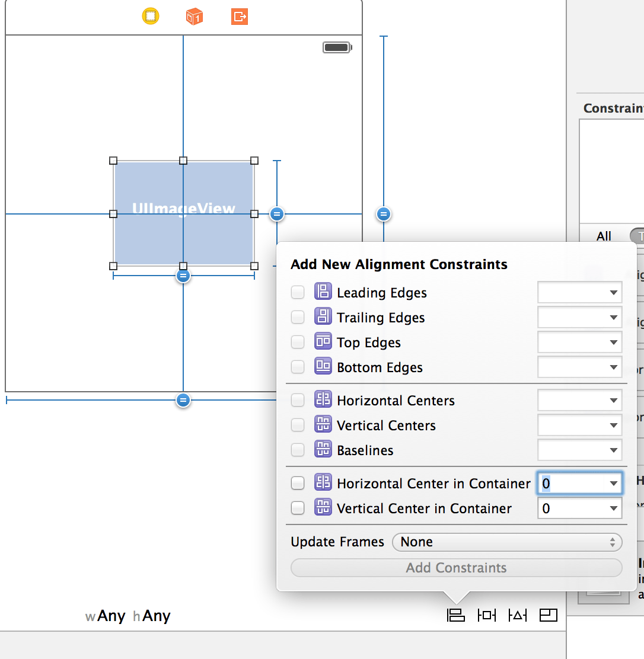Enable the Leading Edges checkbox

pos(297,292)
